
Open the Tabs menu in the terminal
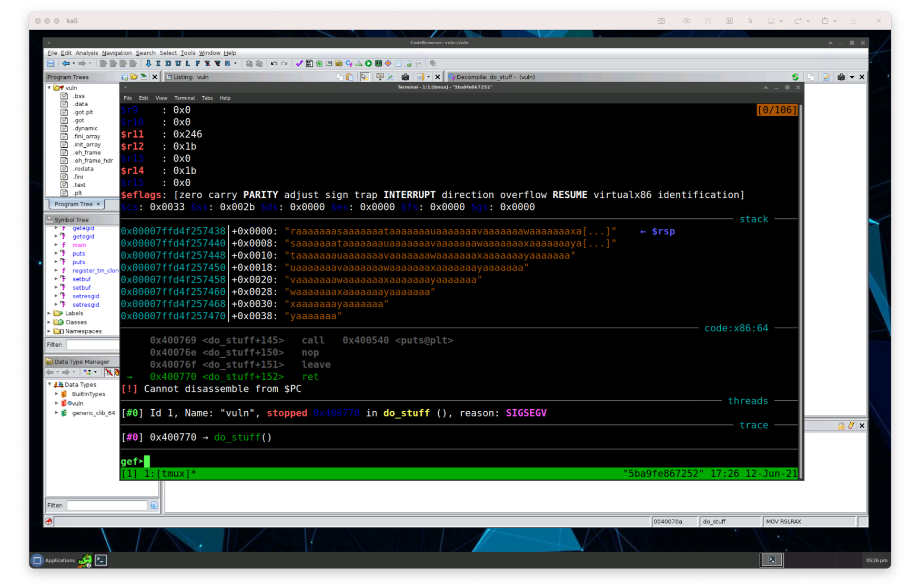click(x=207, y=98)
